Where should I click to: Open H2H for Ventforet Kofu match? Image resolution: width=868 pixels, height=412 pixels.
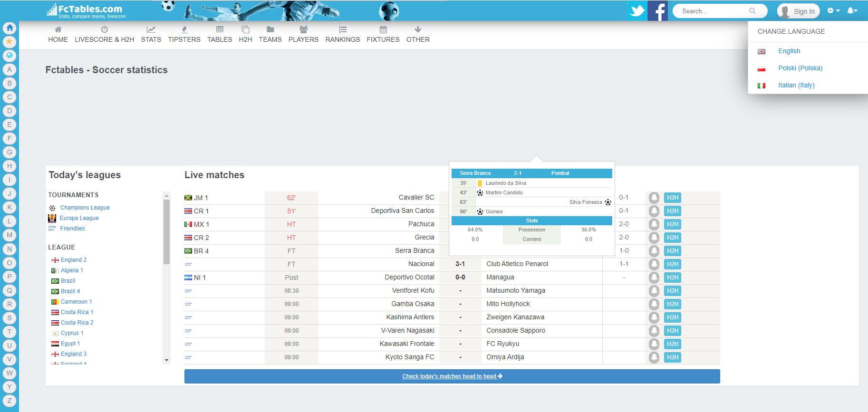point(672,291)
